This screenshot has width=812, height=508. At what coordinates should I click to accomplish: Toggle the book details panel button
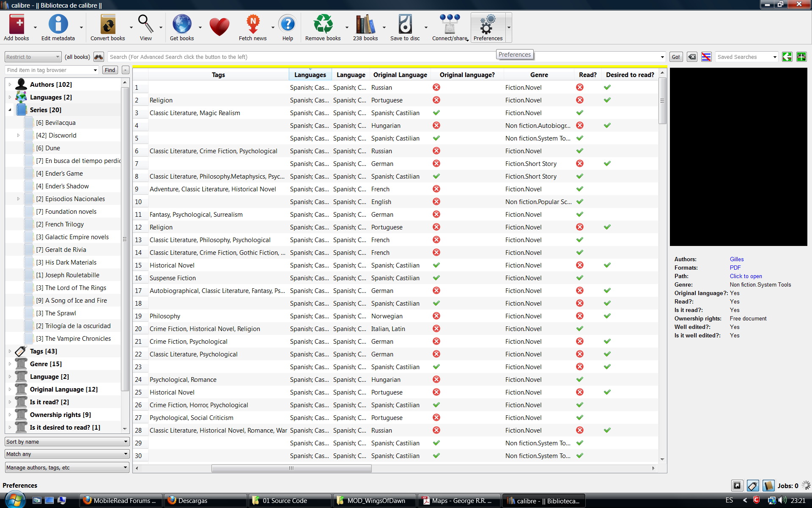[x=768, y=486]
